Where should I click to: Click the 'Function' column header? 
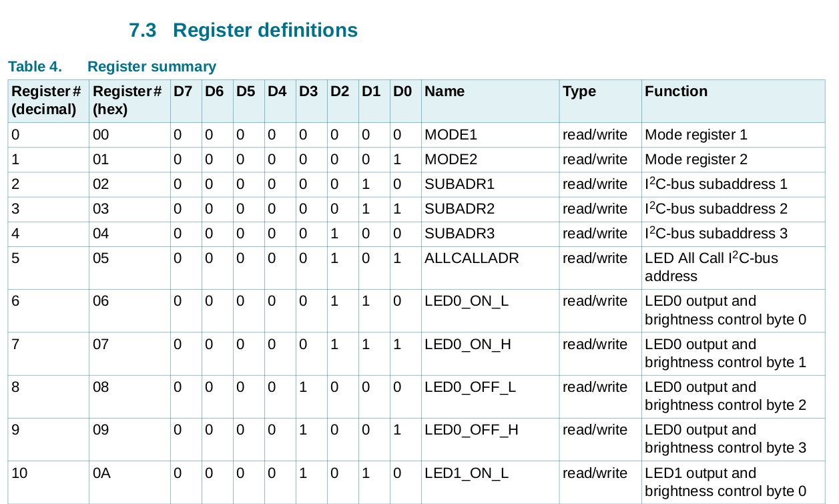tap(676, 92)
